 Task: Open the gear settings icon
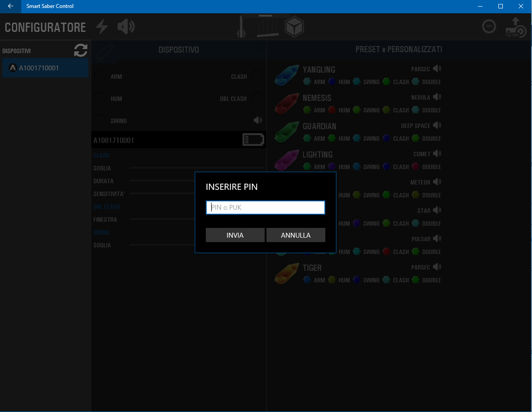pos(489,27)
